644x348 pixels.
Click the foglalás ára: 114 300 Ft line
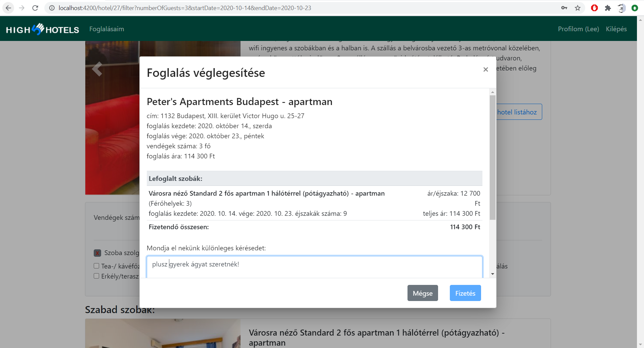tap(181, 156)
